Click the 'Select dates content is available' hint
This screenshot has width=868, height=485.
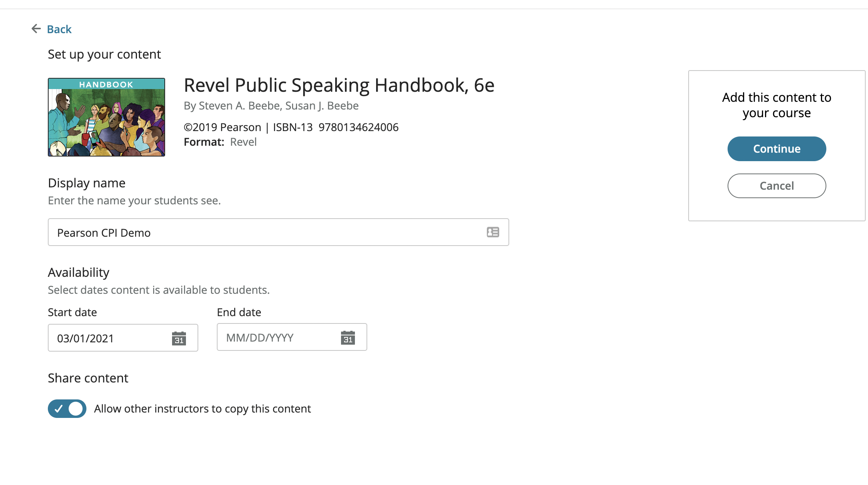(x=159, y=290)
